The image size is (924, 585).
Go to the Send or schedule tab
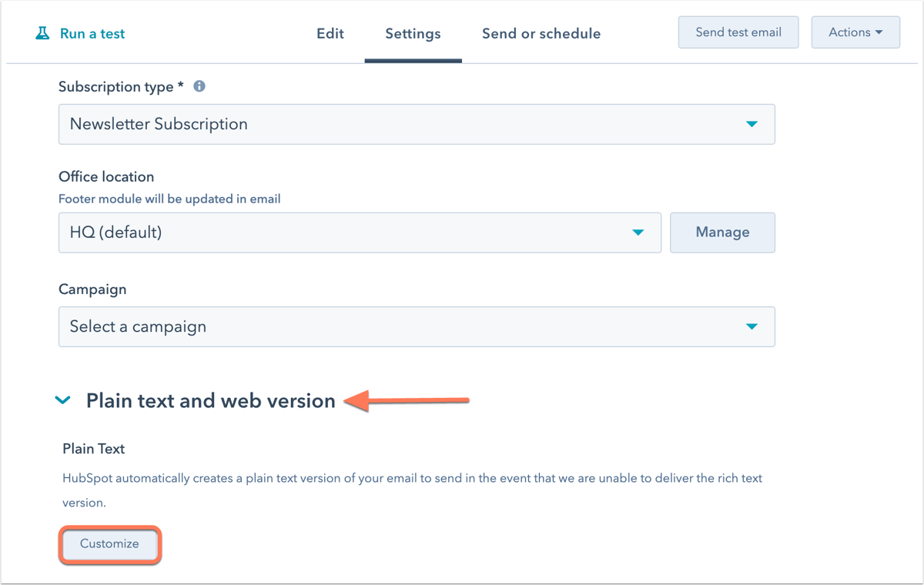[541, 33]
